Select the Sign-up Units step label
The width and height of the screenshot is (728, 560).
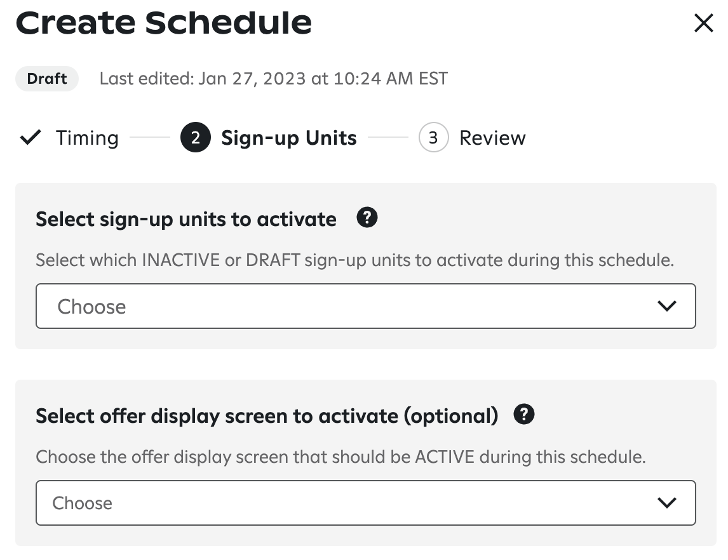(x=288, y=138)
